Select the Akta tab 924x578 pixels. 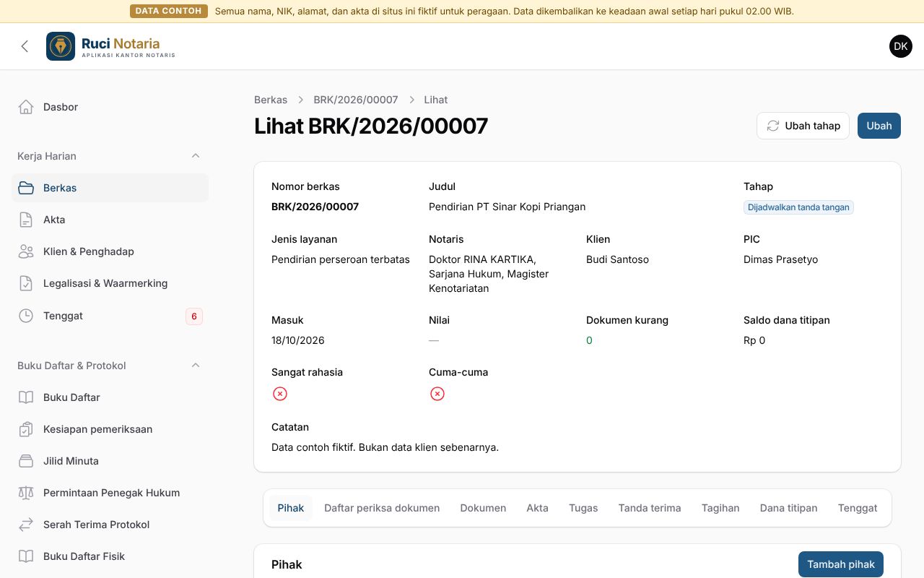click(x=537, y=508)
